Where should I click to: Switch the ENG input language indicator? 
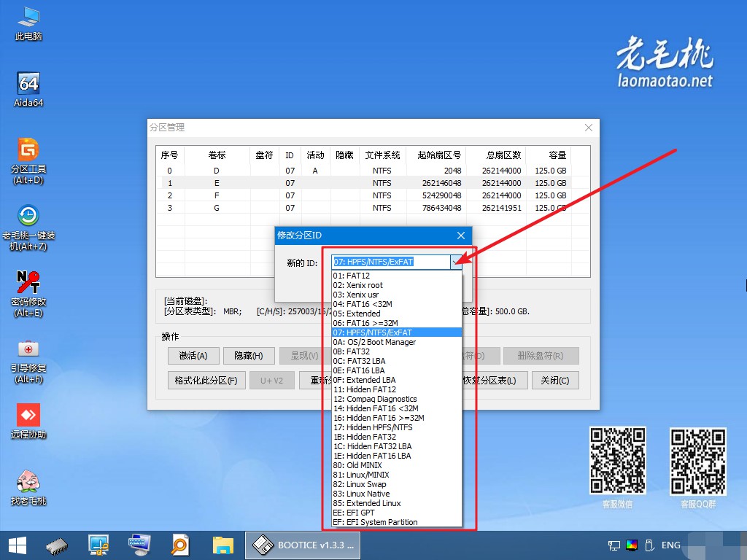[x=671, y=545]
